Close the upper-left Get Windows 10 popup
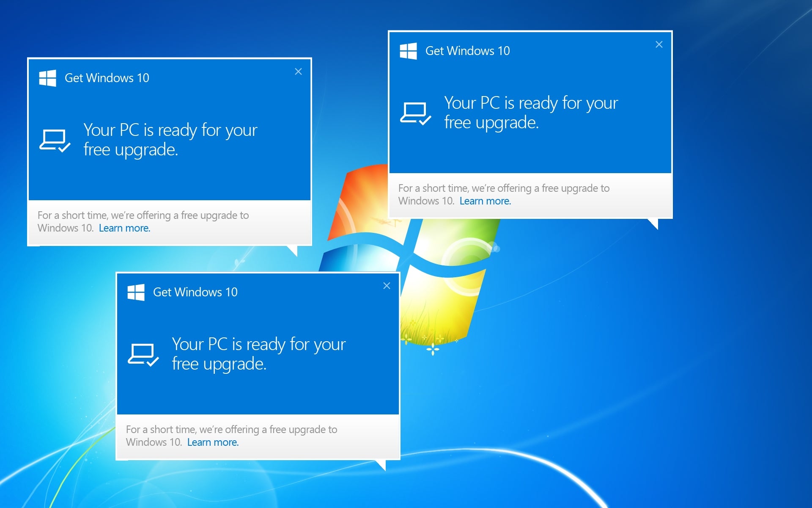Viewport: 812px width, 508px height. point(298,72)
